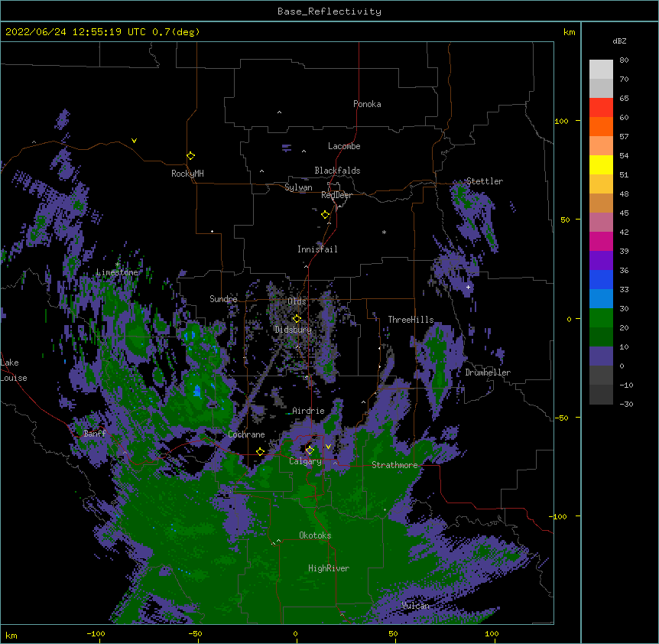Screen dimensions: 659x644
Task: Click the Lacombe city label
Action: coord(344,146)
